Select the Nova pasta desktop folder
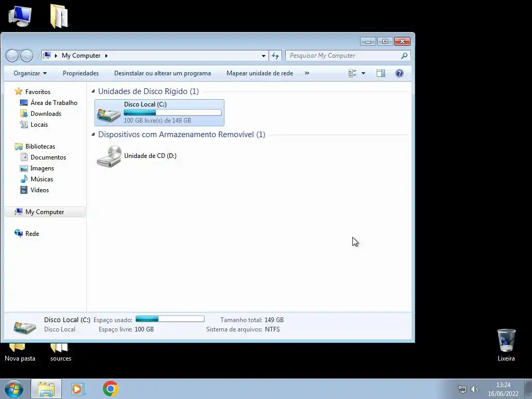Screen dimensions: 532x399 click(x=20, y=353)
